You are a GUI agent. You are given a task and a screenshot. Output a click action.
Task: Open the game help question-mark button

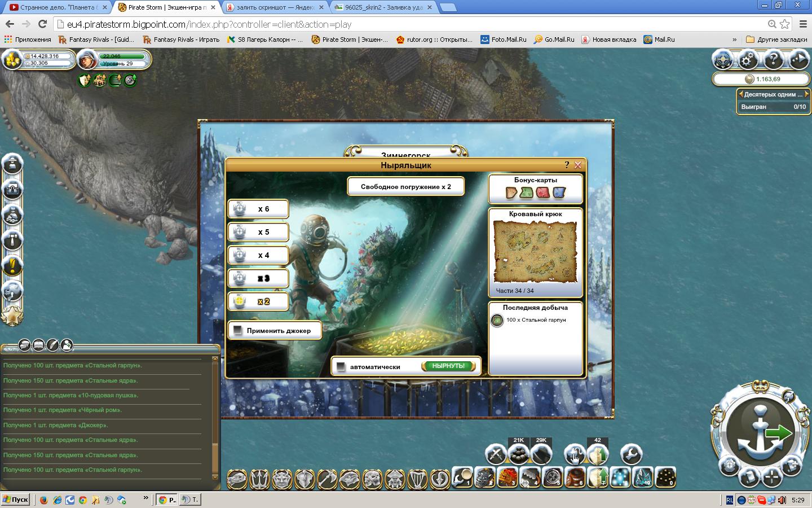tap(773, 59)
